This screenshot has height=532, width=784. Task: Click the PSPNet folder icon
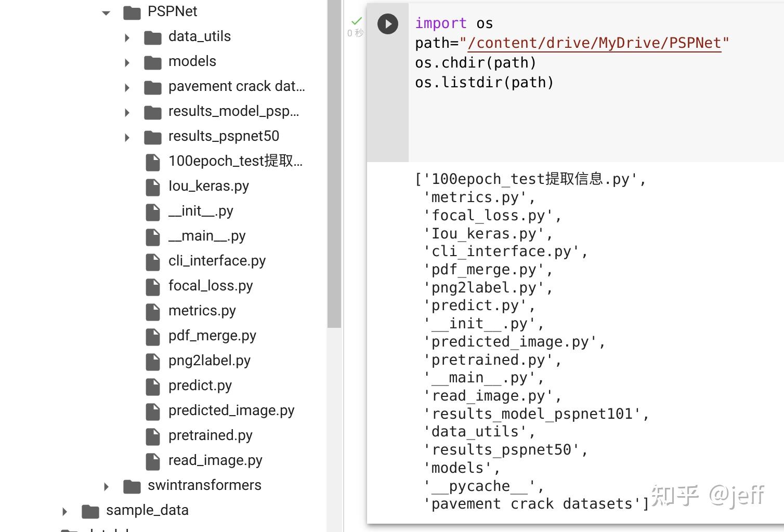coord(132,12)
